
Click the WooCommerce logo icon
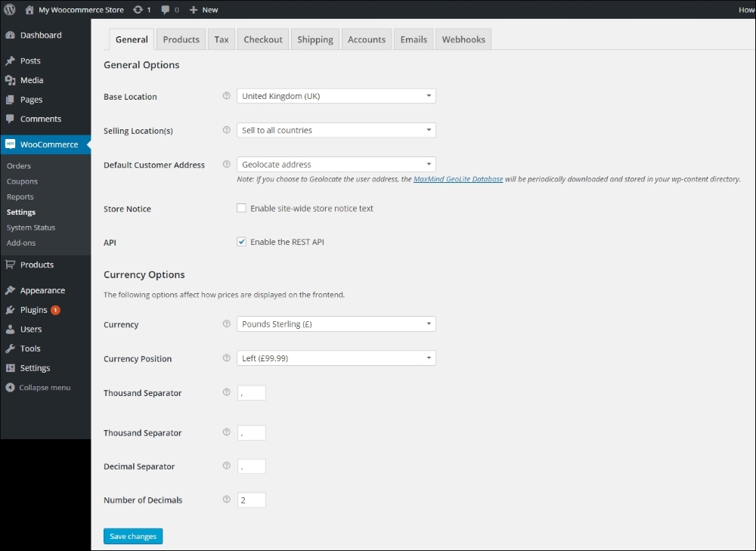click(10, 144)
